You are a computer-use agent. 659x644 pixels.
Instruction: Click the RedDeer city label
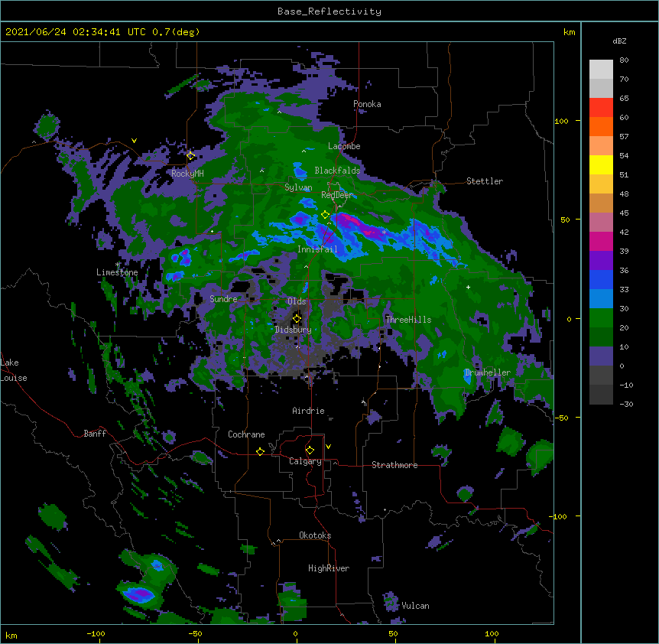[x=337, y=195]
